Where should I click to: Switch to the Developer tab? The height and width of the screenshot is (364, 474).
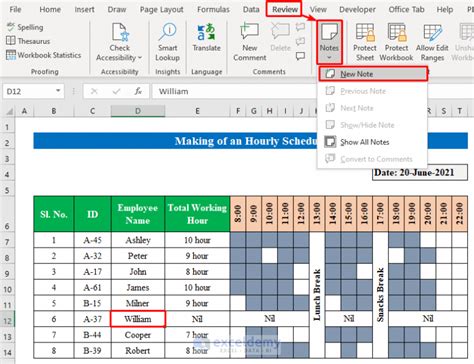pyautogui.click(x=357, y=9)
